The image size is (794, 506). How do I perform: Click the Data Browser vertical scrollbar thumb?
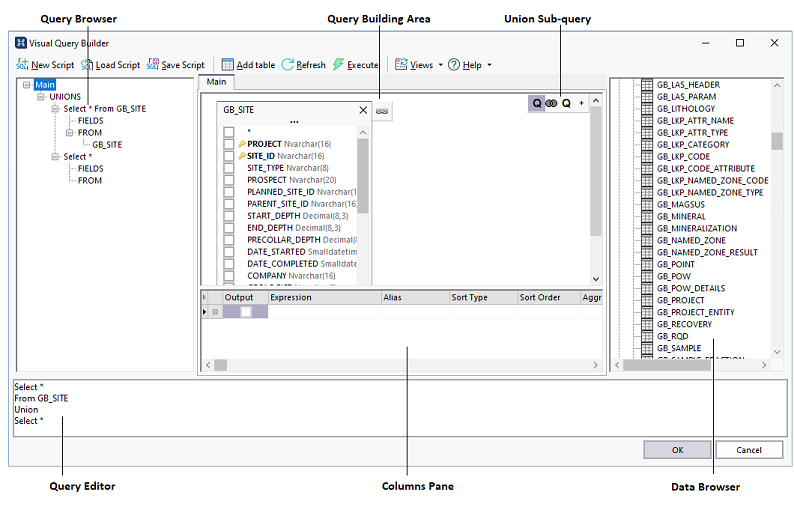(777, 141)
